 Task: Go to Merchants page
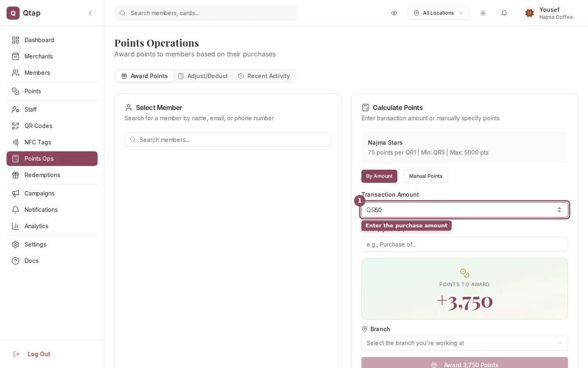click(52, 56)
